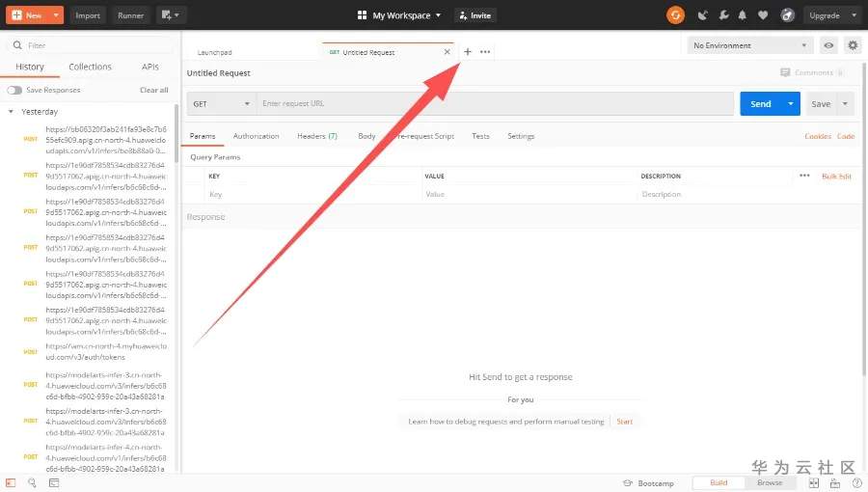The image size is (868, 492).
Task: Open the New button dropdown arrow
Action: (x=56, y=14)
